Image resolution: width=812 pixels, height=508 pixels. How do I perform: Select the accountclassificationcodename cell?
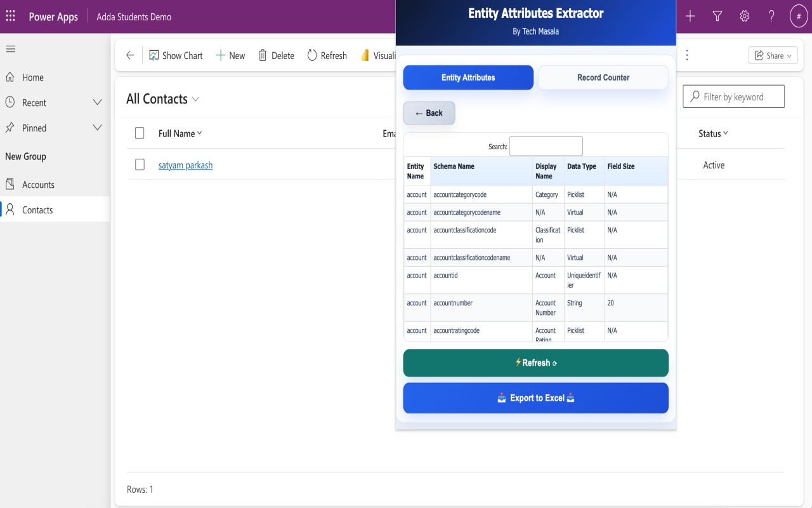[481, 258]
